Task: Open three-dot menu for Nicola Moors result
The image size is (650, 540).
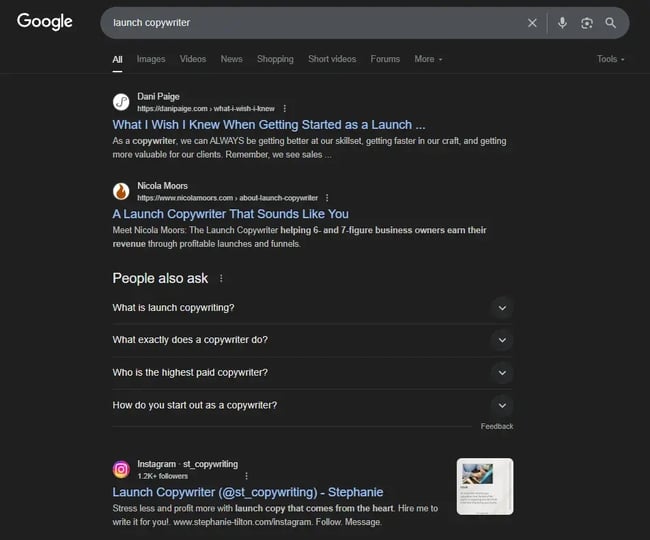Action: click(x=327, y=198)
